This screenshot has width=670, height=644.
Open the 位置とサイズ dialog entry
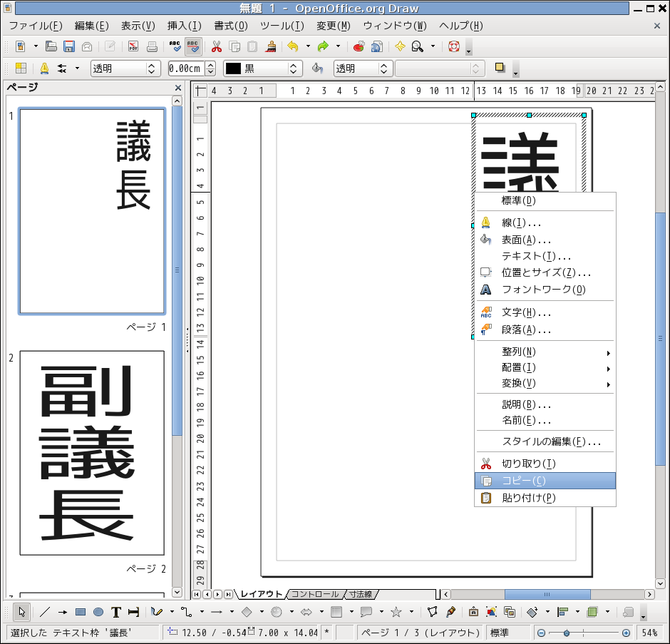pos(545,272)
